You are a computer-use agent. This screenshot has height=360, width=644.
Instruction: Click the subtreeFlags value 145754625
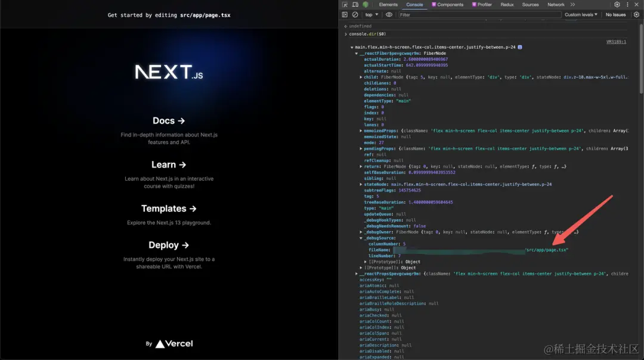pyautogui.click(x=410, y=191)
